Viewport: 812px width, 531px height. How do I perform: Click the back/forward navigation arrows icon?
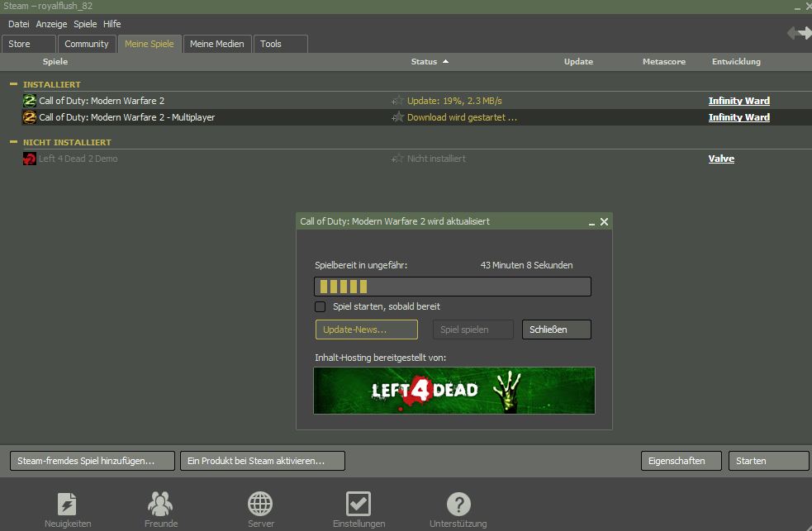coord(799,32)
